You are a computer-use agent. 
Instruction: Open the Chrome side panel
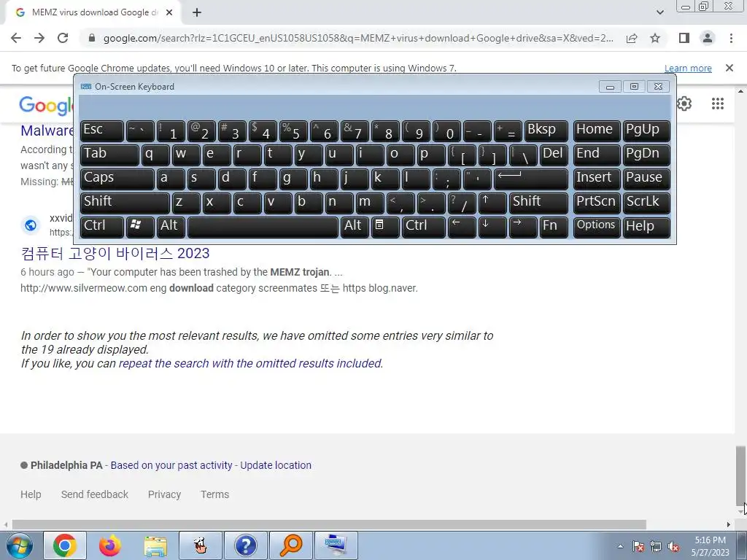pyautogui.click(x=684, y=38)
